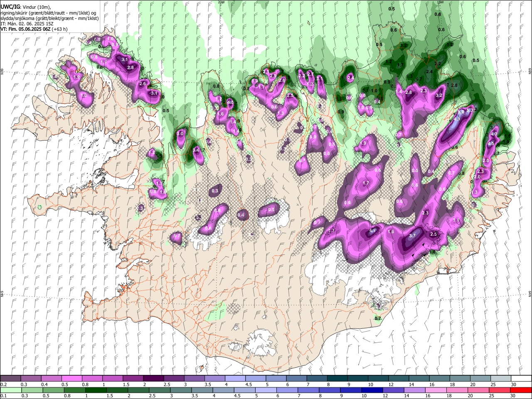
Task: Select lower legend swatch between 3 and 3.5
Action: (180, 390)
